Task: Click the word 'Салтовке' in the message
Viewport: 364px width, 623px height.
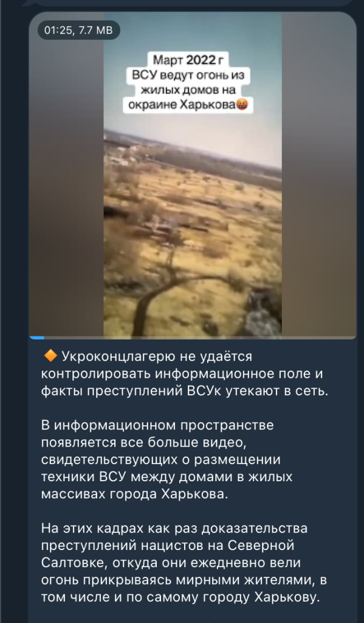Action: point(73,563)
